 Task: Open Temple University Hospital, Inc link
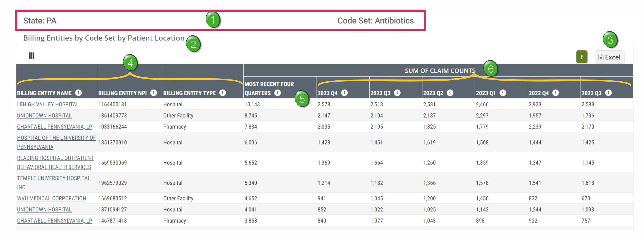pos(54,178)
